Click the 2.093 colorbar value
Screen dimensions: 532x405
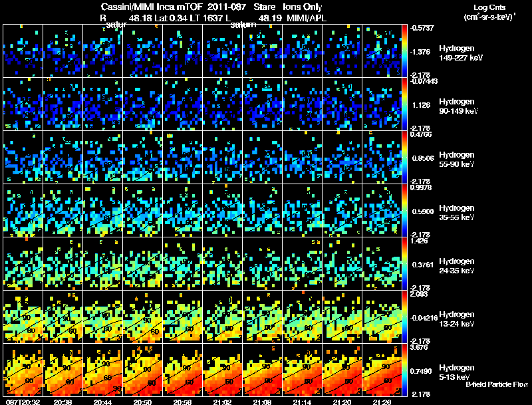point(419,294)
